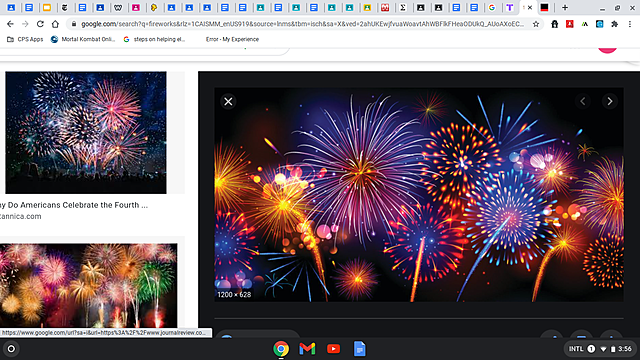This screenshot has height=360, width=640.
Task: Open the notification count badge
Action: point(591,349)
